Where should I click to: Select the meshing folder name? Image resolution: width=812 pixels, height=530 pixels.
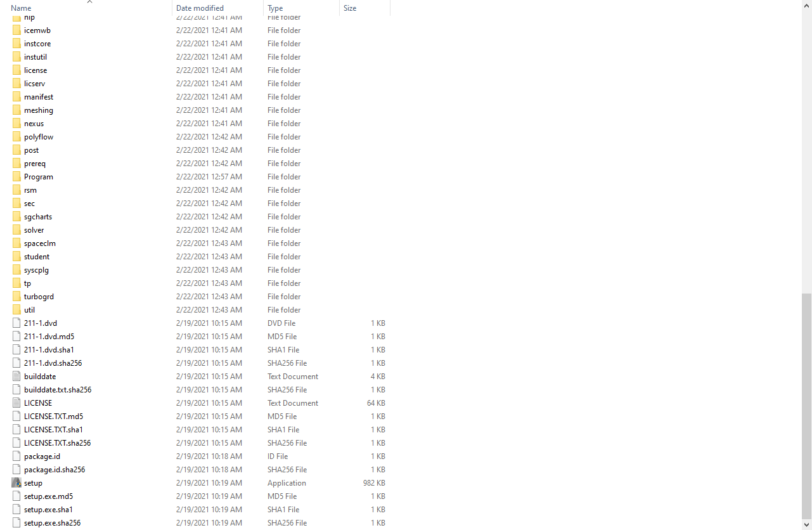coord(39,110)
